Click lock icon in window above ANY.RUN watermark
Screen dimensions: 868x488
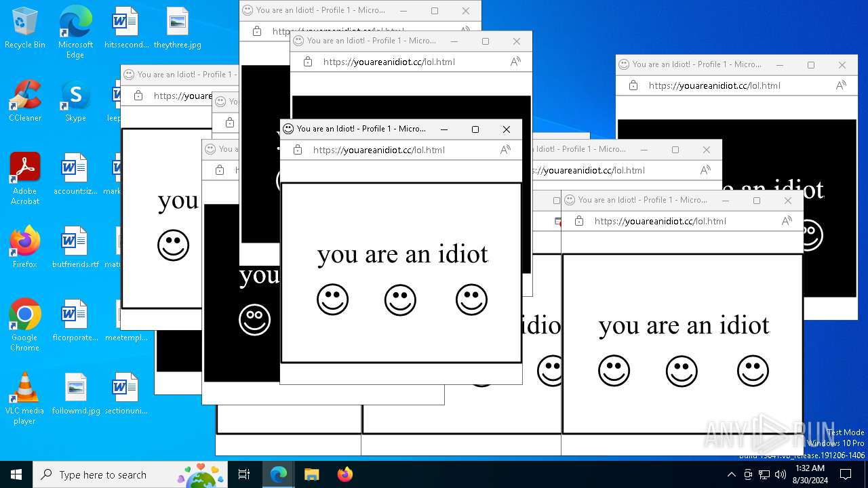[x=579, y=221]
